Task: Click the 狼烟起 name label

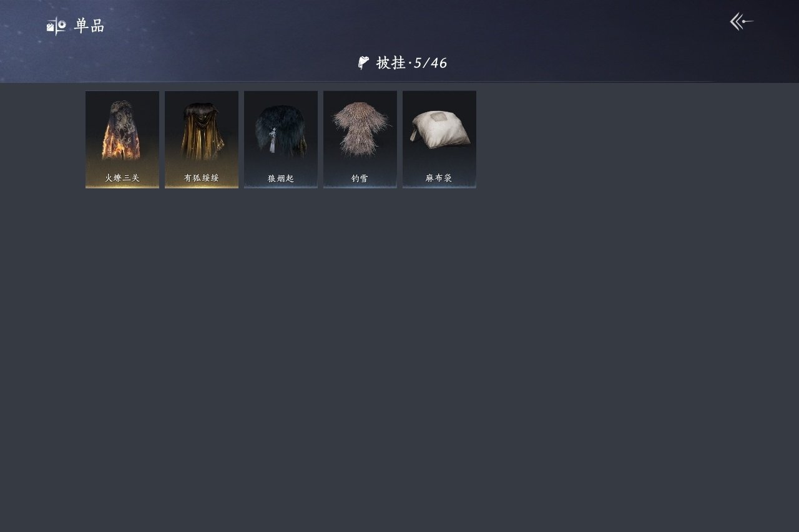Action: (x=281, y=178)
